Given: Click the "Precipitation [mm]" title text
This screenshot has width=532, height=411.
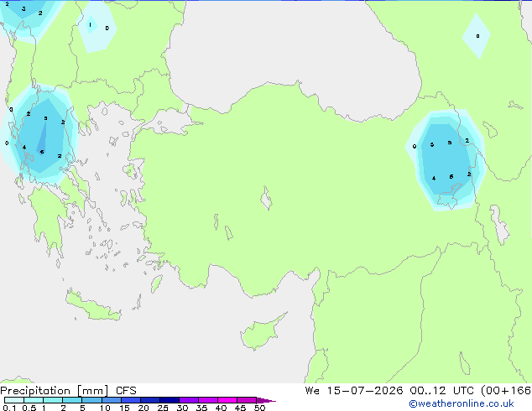Looking at the screenshot, I should point(54,391).
